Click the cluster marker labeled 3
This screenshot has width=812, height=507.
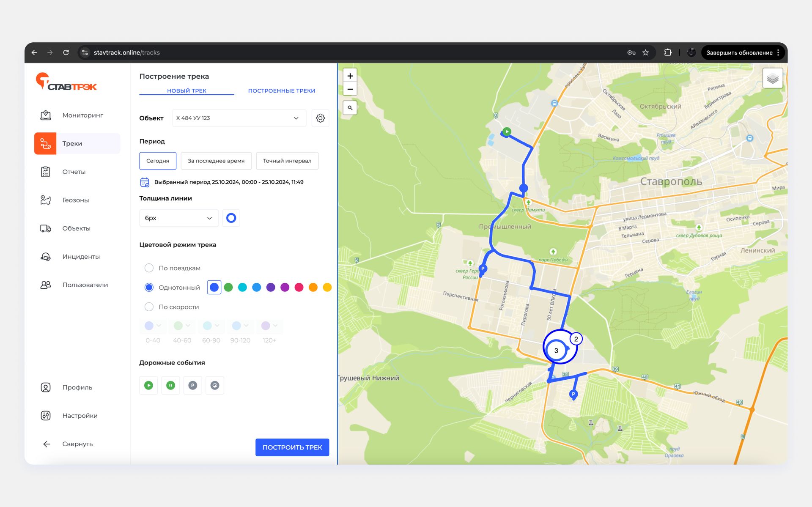pos(556,351)
